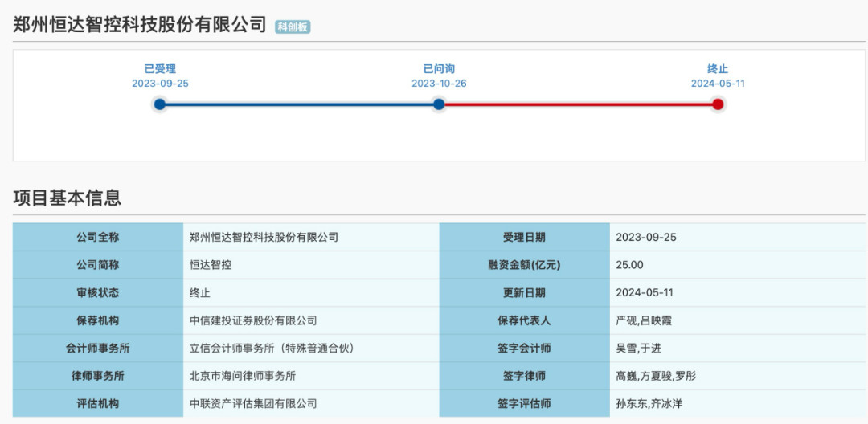Click the timeline date 2023-09-25 under 已受理
Image resolution: width=868 pixels, height=424 pixels.
click(x=160, y=84)
